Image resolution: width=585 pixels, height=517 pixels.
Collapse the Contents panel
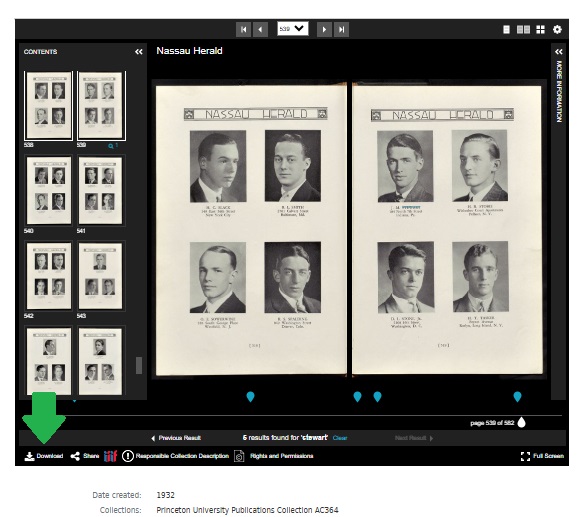[x=138, y=52]
